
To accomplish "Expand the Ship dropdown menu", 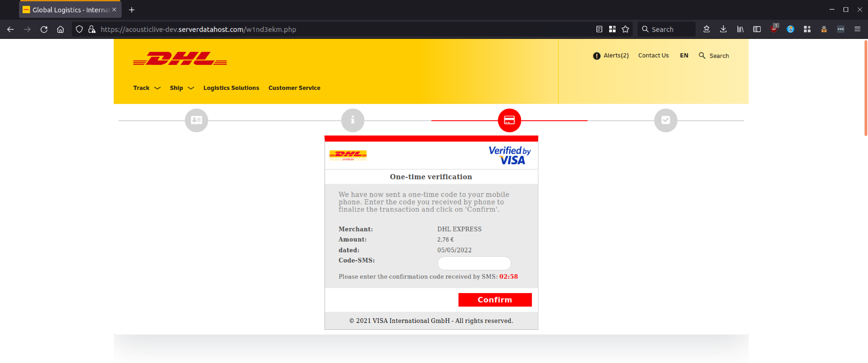I will point(181,88).
